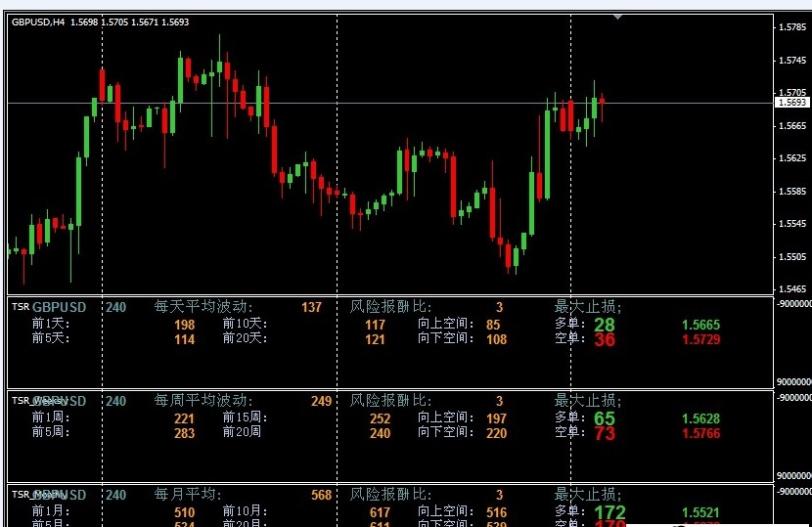Click the monthly stop price 1.5521
This screenshot has width=812, height=527.
tap(700, 512)
